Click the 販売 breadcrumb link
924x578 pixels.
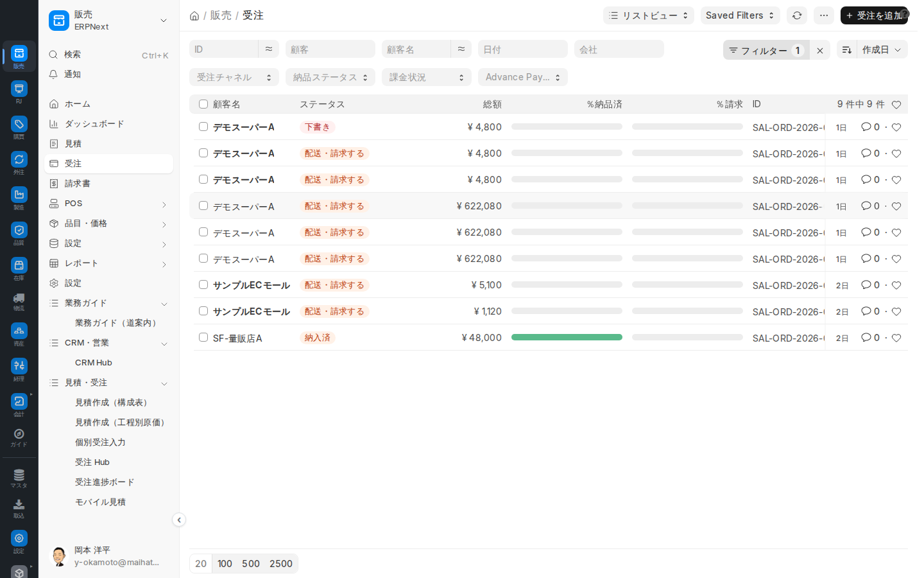coord(221,15)
